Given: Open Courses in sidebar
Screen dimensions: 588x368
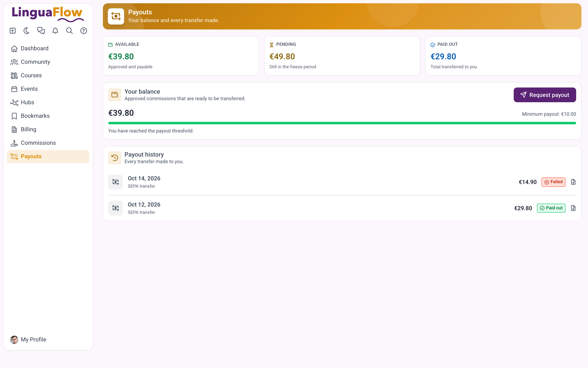Looking at the screenshot, I should (48, 75).
